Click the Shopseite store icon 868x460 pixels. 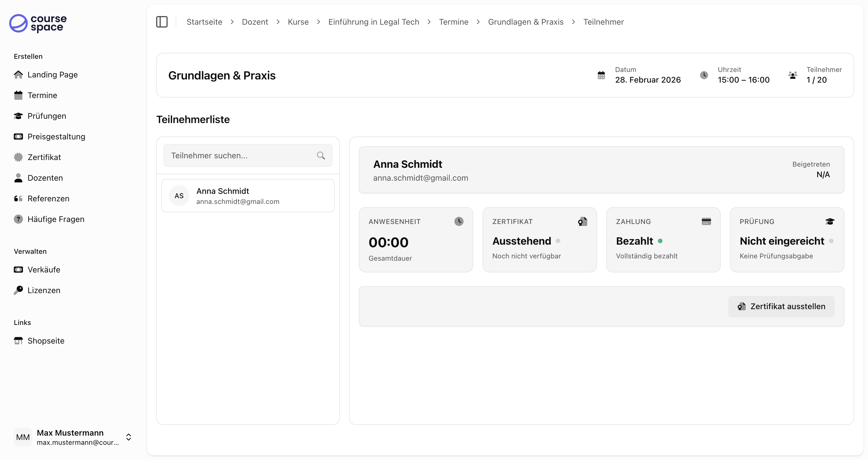(x=18, y=341)
